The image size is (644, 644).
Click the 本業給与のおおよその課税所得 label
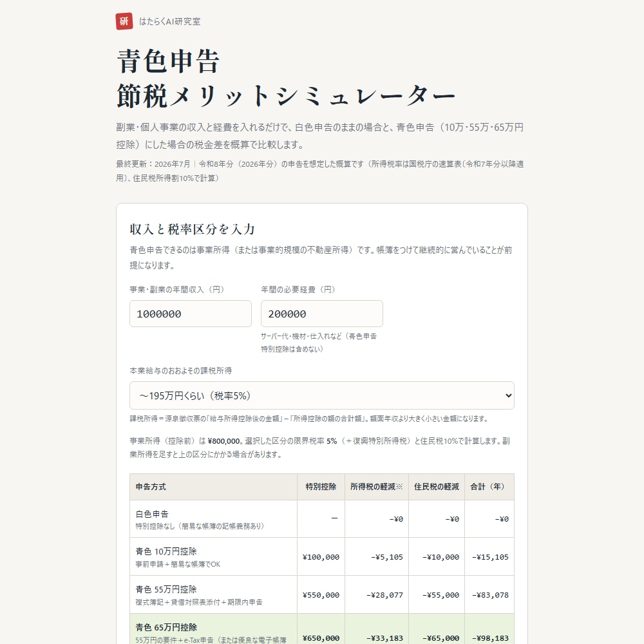coord(181,370)
